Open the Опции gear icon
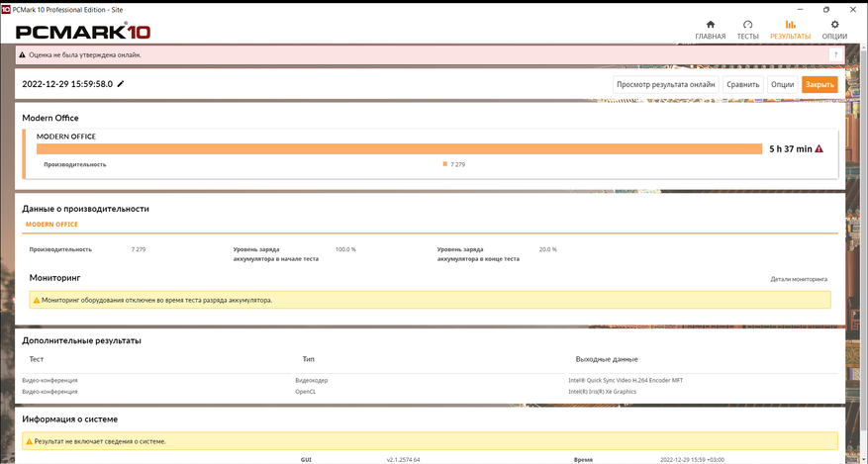Viewport: 868px width, 464px height. [834, 25]
